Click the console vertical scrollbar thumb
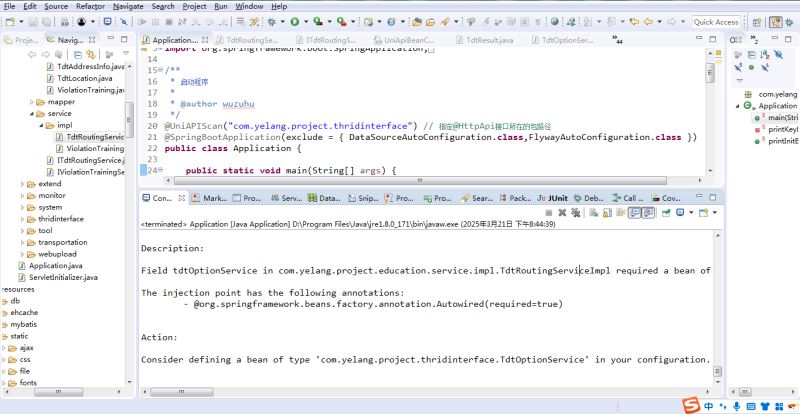This screenshot has height=414, width=800. 718,372
